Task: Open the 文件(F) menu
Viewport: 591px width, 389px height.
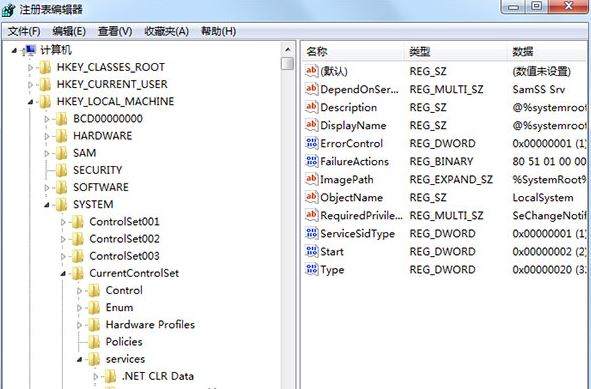Action: pyautogui.click(x=24, y=31)
